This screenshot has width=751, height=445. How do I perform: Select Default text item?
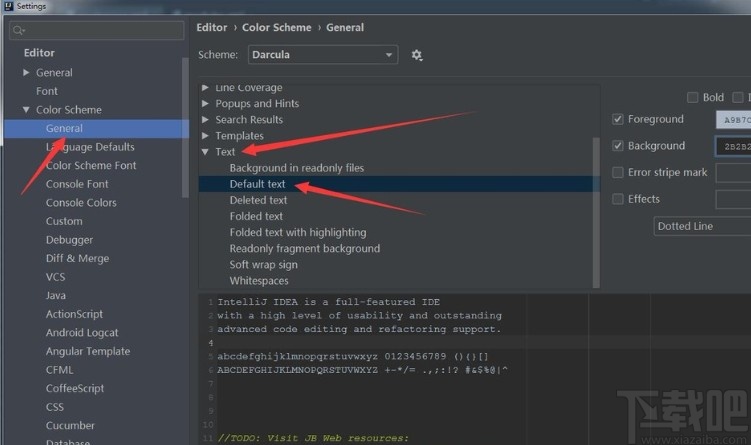click(x=257, y=184)
